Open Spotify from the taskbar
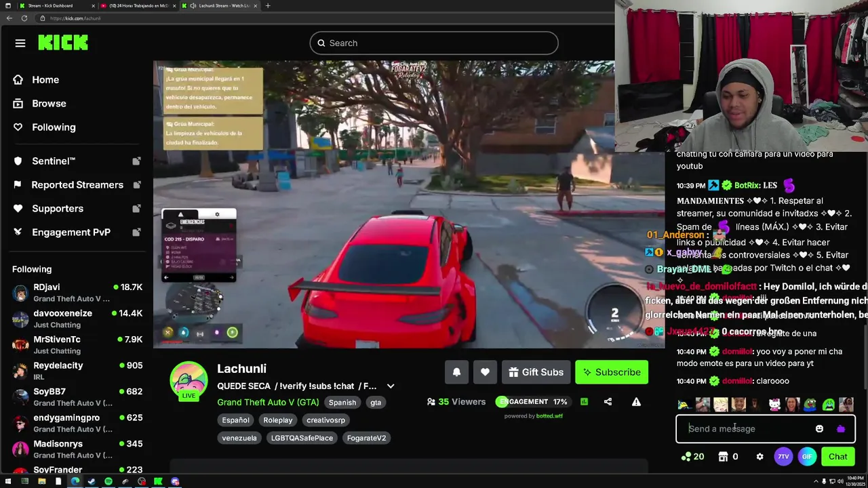The width and height of the screenshot is (868, 488). click(108, 482)
